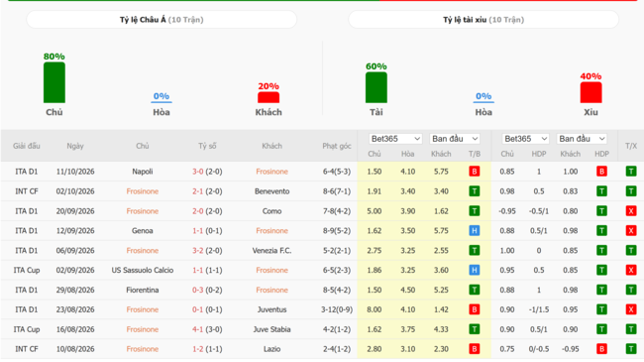Click the Lazio team name
The width and height of the screenshot is (644, 362).
pyautogui.click(x=271, y=349)
